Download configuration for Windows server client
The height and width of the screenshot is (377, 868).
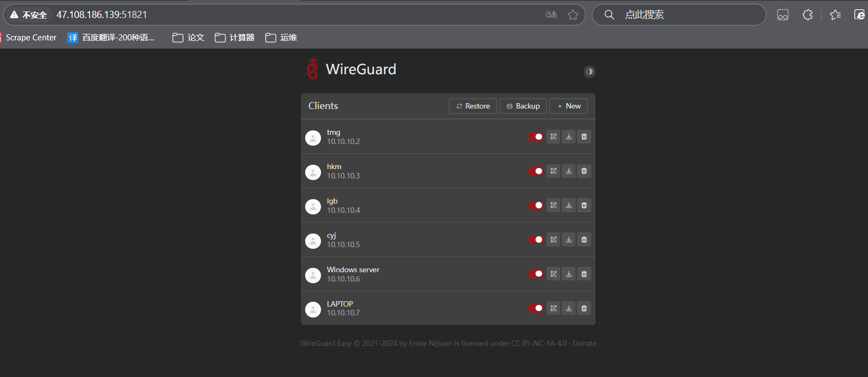[569, 274]
